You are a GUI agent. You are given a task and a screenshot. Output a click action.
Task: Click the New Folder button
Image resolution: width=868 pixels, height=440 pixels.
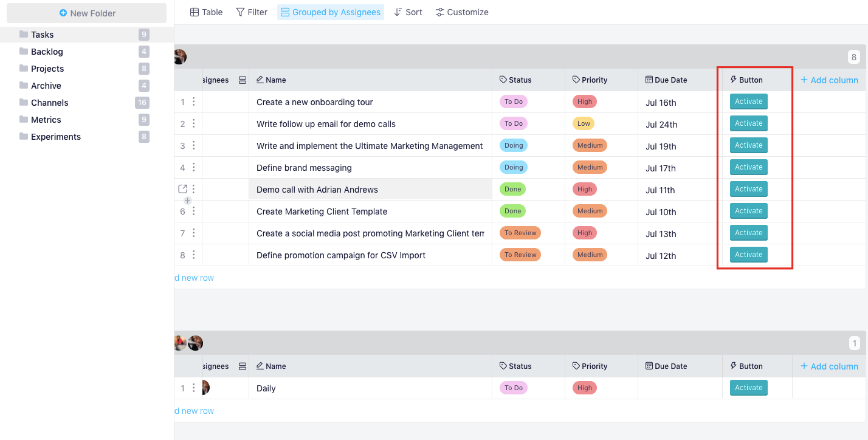(x=87, y=13)
